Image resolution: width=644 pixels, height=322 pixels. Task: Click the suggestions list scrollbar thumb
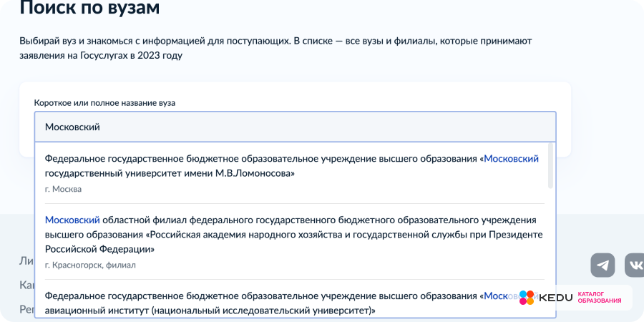pyautogui.click(x=550, y=165)
